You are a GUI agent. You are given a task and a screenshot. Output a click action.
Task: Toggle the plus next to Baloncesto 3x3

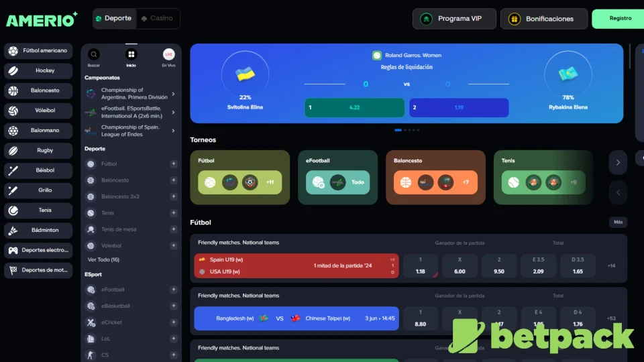[174, 196]
